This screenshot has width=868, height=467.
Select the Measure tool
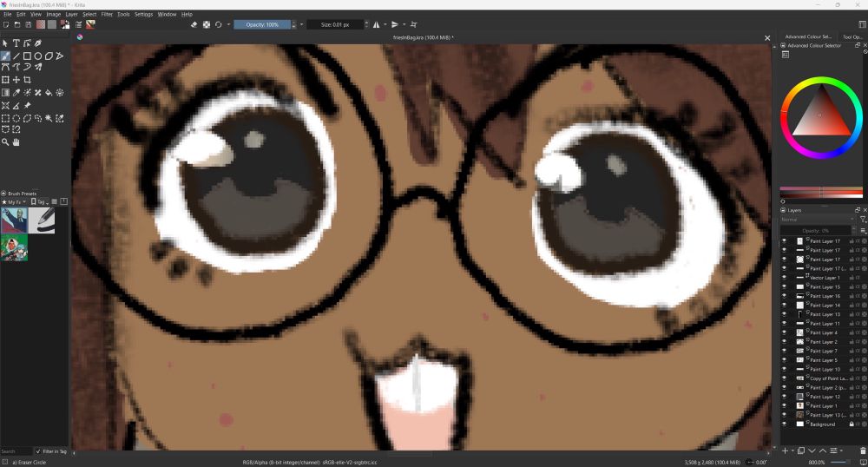click(x=16, y=106)
